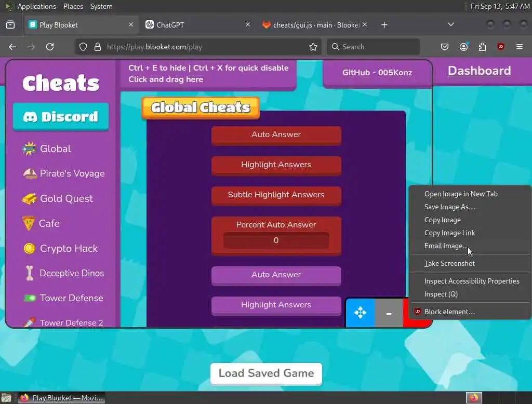The height and width of the screenshot is (404, 532).
Task: Click Play Blooket taskbar window button
Action: [62, 398]
